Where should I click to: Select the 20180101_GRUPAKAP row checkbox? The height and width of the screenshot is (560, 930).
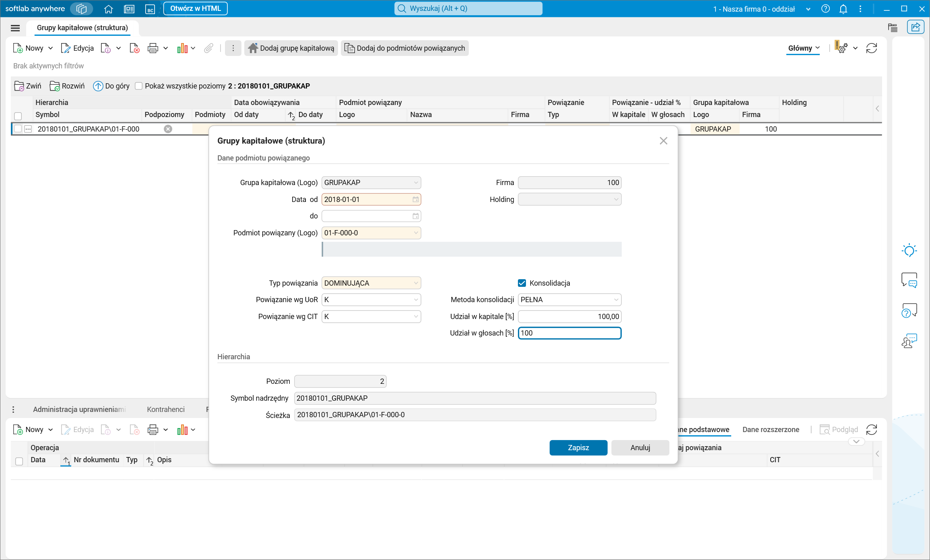tap(18, 129)
